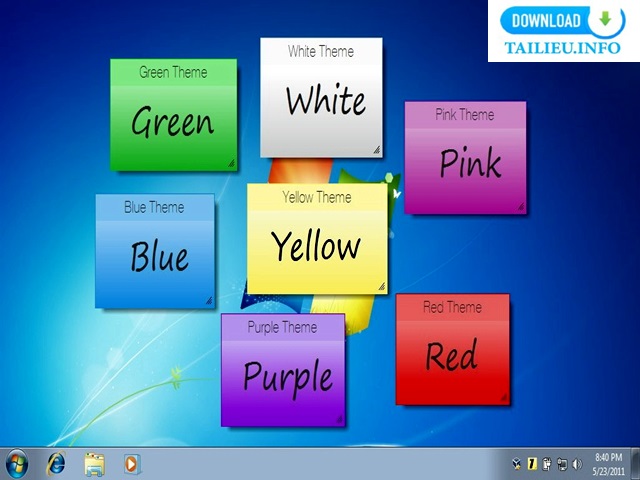Click the Blue Theme note title bar

(x=155, y=207)
